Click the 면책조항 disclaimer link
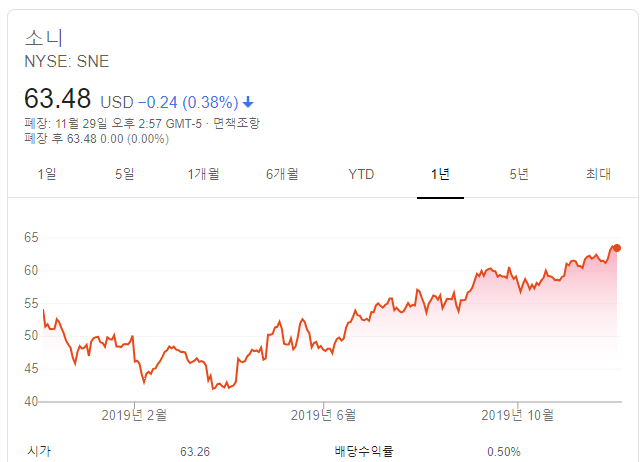 [x=236, y=123]
